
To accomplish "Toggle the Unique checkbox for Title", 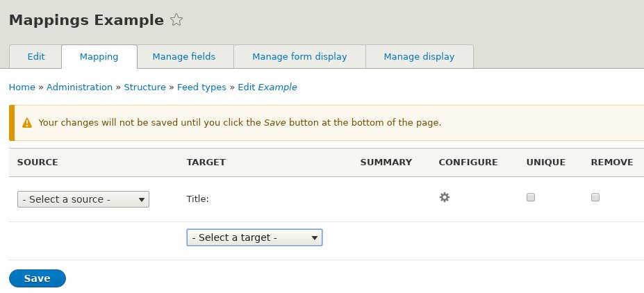I will [x=531, y=197].
